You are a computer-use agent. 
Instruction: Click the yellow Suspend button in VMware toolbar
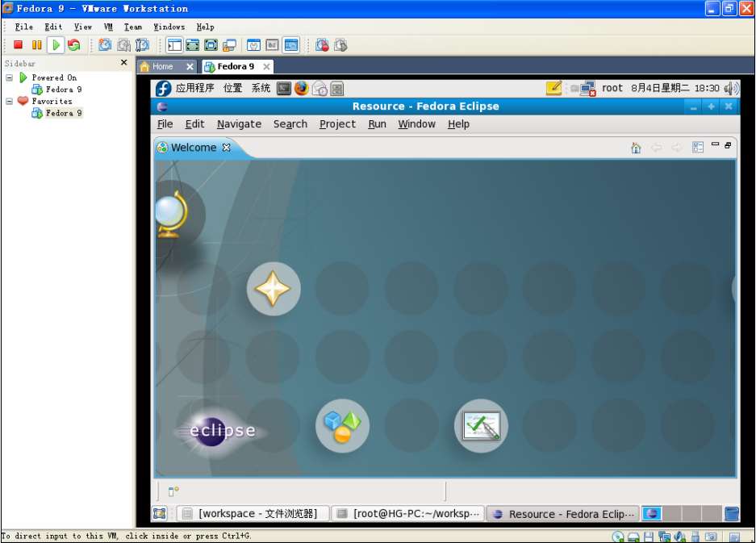(x=36, y=45)
